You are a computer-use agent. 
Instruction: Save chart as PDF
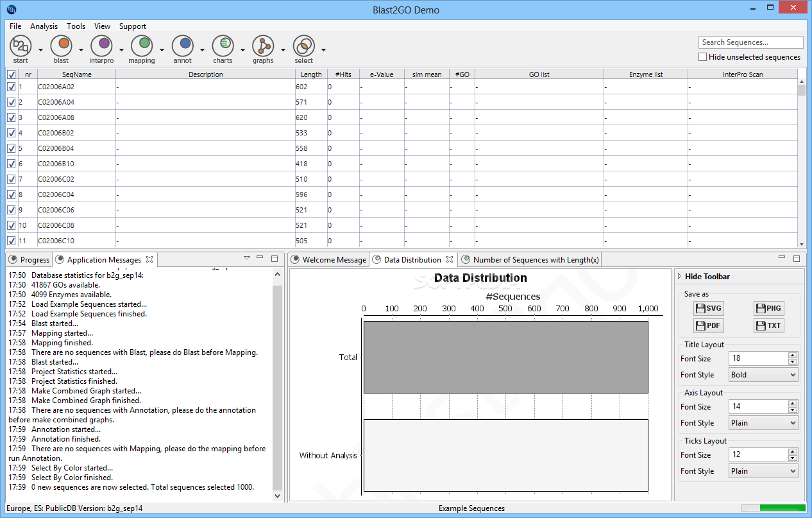708,325
